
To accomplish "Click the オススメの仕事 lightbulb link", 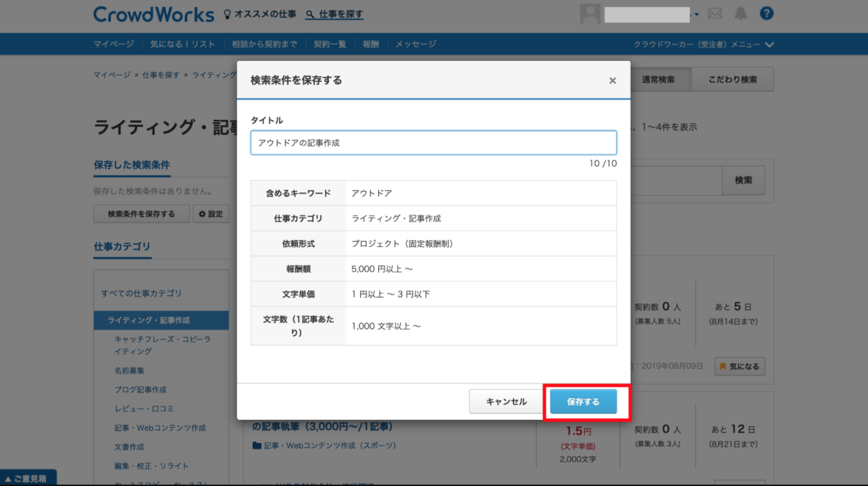I will pos(260,14).
